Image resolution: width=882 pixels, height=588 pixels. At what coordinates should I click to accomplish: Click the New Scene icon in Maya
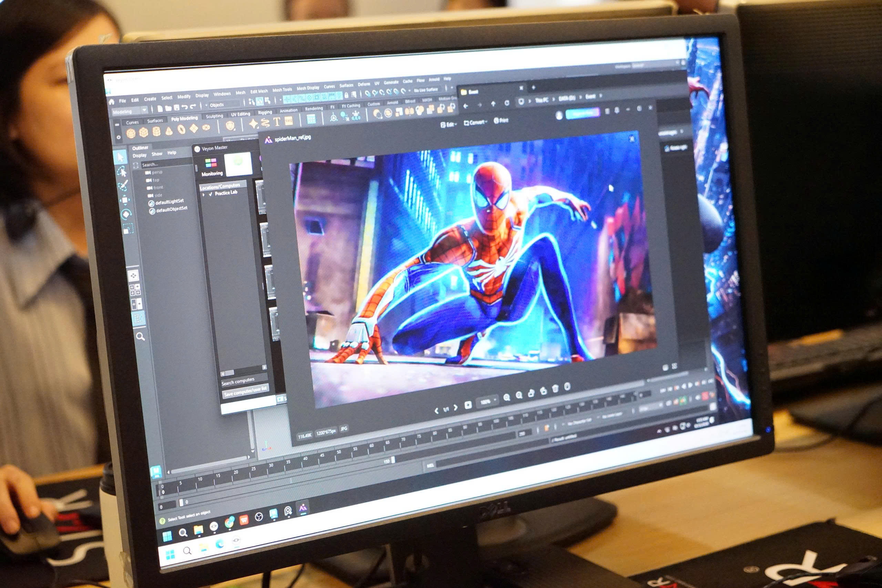pos(160,109)
